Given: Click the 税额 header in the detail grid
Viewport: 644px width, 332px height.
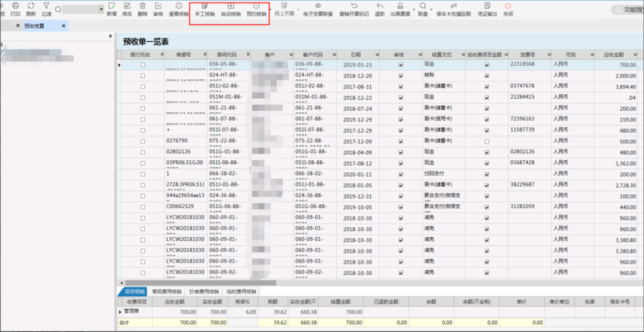Looking at the screenshot, I should pyautogui.click(x=273, y=302).
